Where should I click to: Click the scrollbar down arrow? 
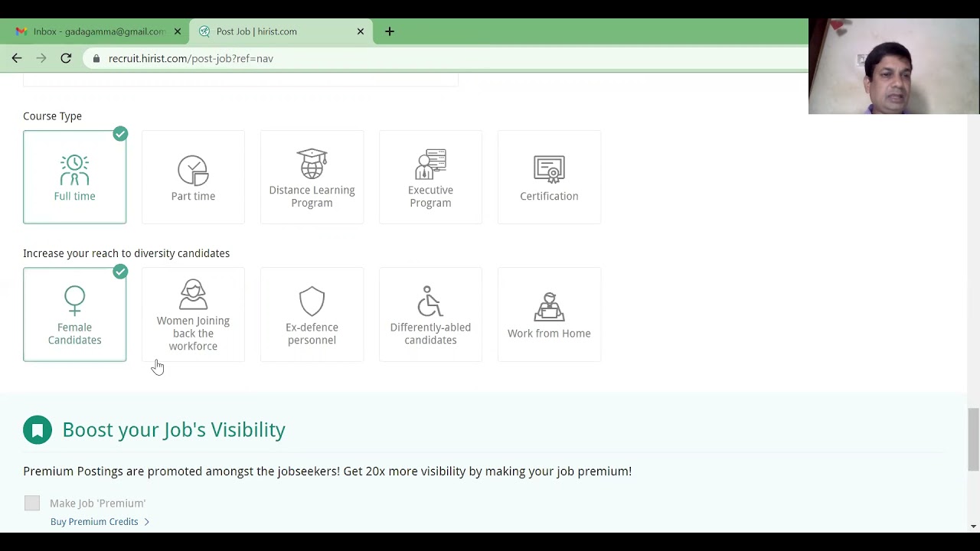tap(973, 526)
